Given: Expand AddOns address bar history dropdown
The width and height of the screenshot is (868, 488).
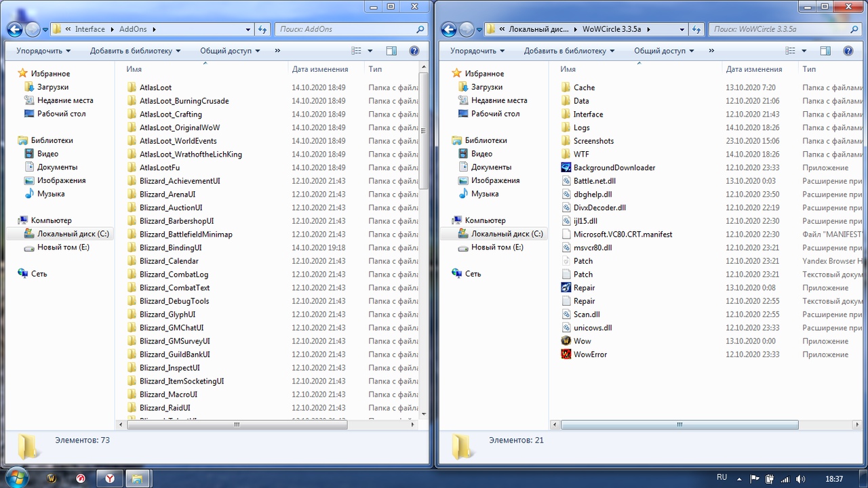Looking at the screenshot, I should pyautogui.click(x=248, y=30).
